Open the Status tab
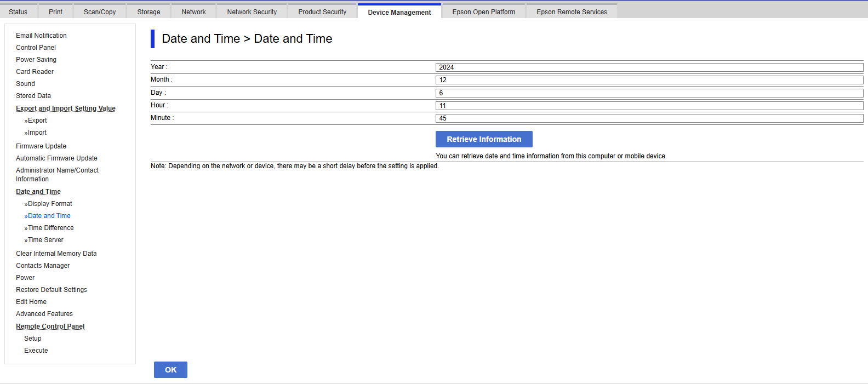Screen dimensions: 868x384 pyautogui.click(x=18, y=12)
